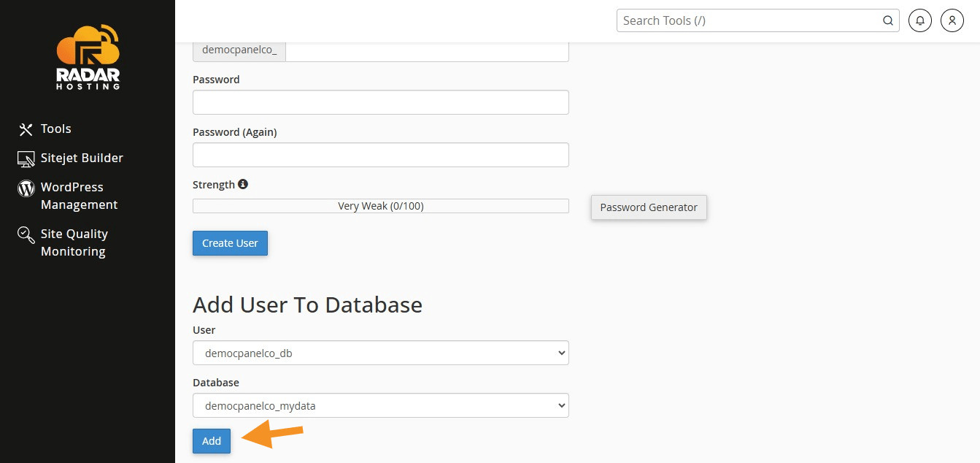This screenshot has height=463, width=980.
Task: Expand the Database dropdown showing democpanelco_mydata
Action: 380,405
